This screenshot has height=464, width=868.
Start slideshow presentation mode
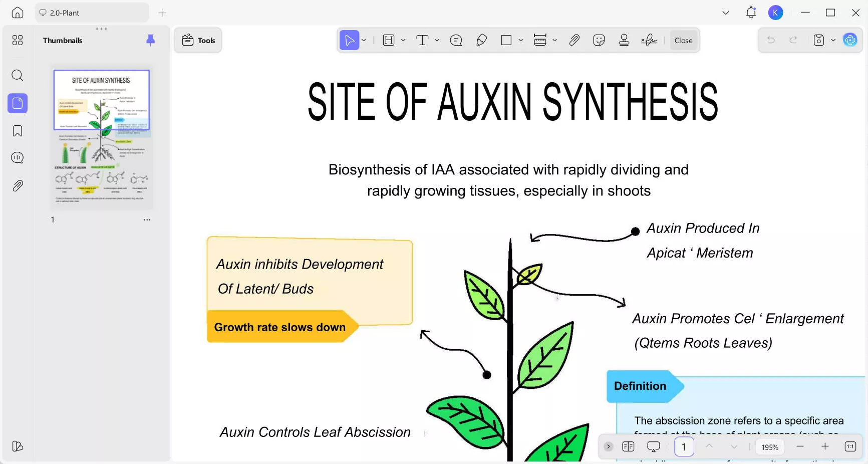[x=654, y=446]
